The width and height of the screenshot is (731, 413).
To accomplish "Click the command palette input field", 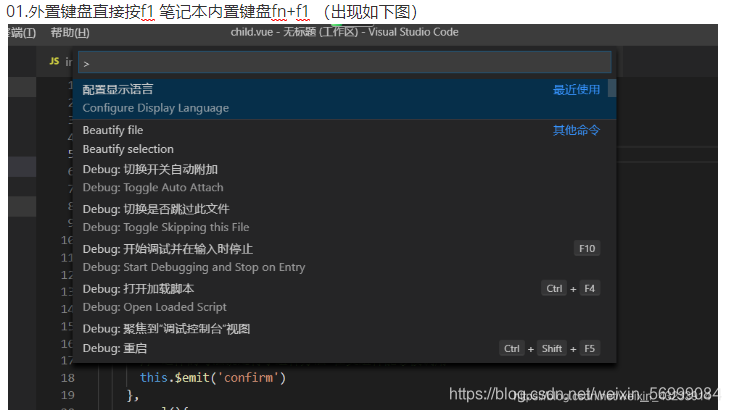I will pos(345,62).
